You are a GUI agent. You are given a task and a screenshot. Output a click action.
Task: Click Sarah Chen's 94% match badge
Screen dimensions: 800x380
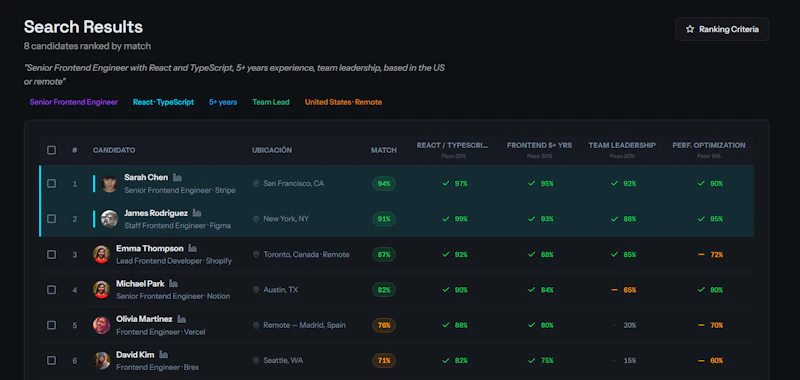click(x=384, y=184)
